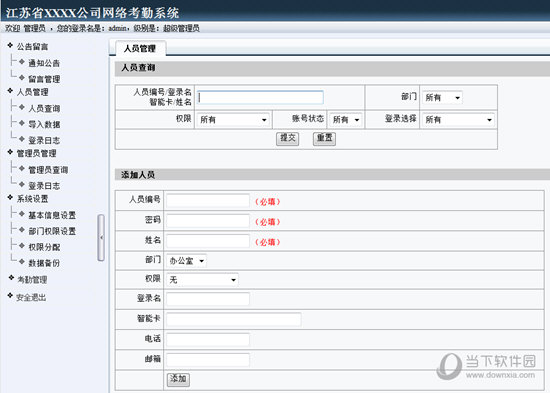Open 留言管理 in sidebar

(44, 79)
